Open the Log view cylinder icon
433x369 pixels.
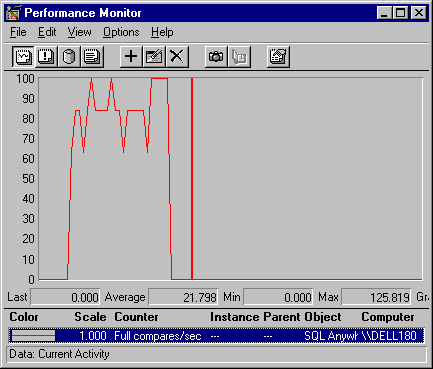[69, 57]
